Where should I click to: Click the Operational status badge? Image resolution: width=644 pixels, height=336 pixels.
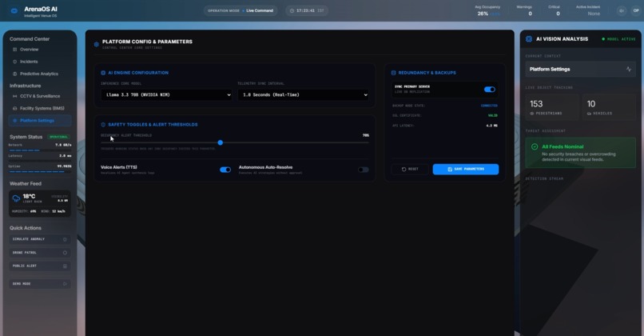click(59, 137)
